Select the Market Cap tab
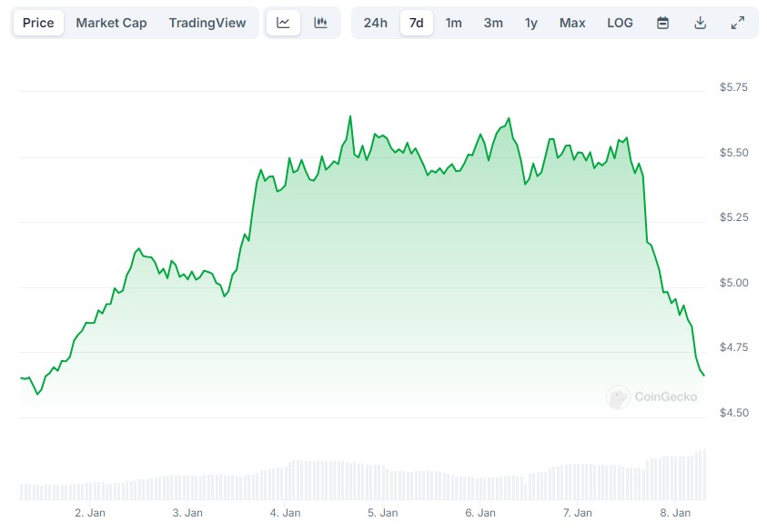The image size is (767, 532). [x=111, y=23]
